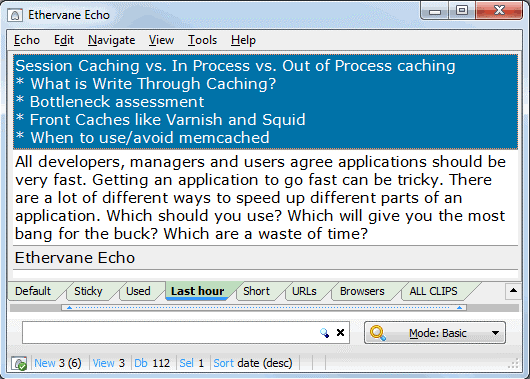The image size is (530, 379).
Task: Open the Mode: Basic dropdown arrow
Action: [x=495, y=333]
